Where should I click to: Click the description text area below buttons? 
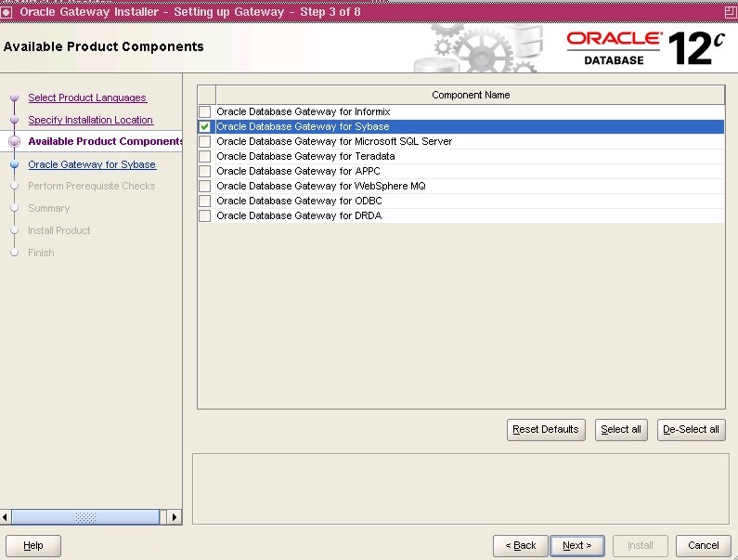[x=460, y=488]
